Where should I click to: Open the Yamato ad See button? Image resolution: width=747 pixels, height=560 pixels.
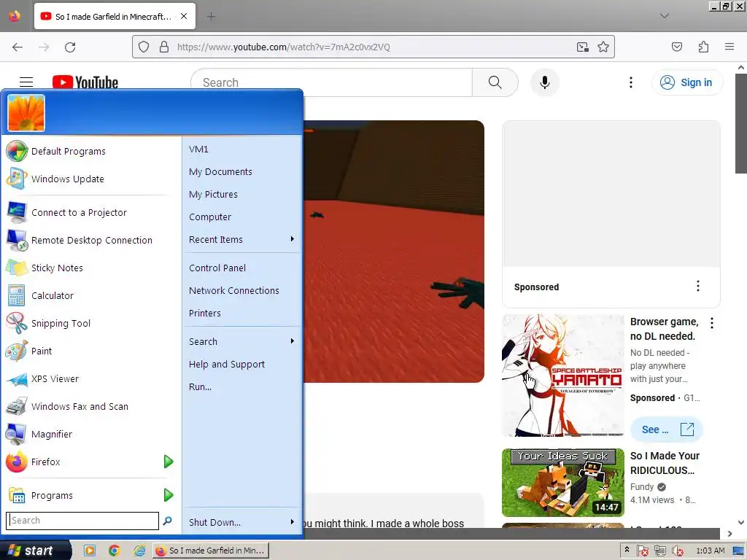pyautogui.click(x=667, y=429)
